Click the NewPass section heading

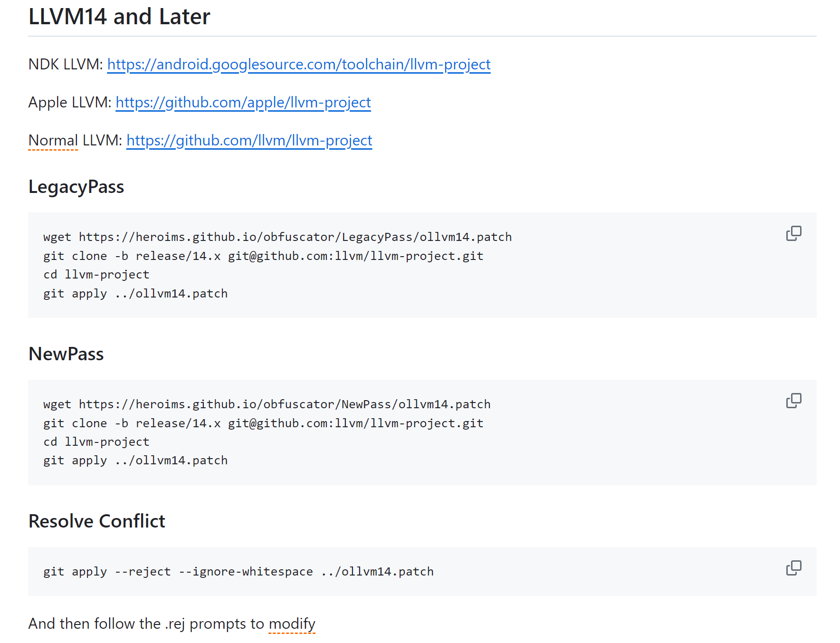tap(66, 354)
